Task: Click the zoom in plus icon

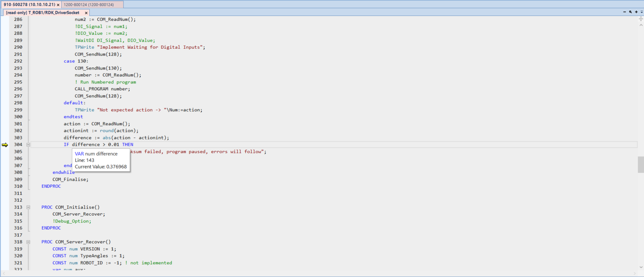Action: pos(636,12)
